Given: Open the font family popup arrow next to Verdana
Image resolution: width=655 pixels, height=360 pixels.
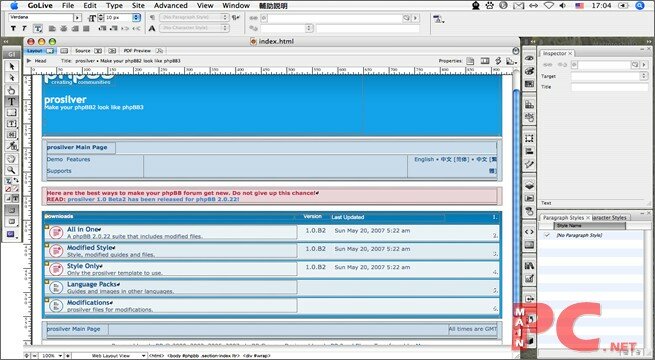Looking at the screenshot, I should (x=77, y=18).
